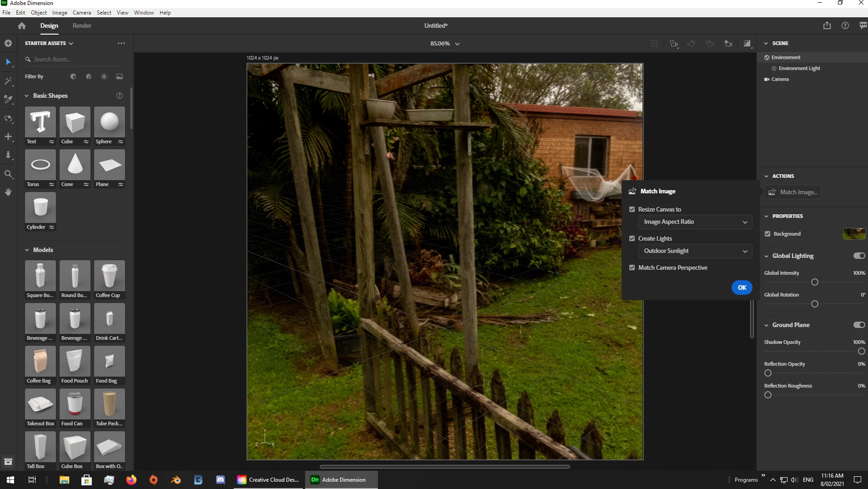Filter assets by Images

(120, 76)
